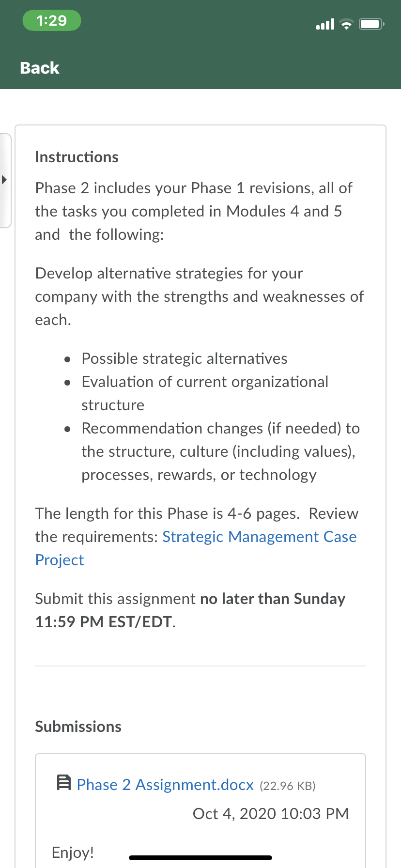Image resolution: width=401 pixels, height=868 pixels.
Task: Tap the battery status icon
Action: click(x=371, y=24)
